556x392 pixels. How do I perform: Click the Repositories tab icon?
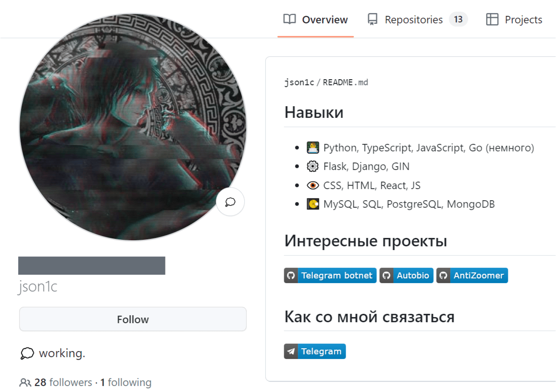[x=372, y=20]
